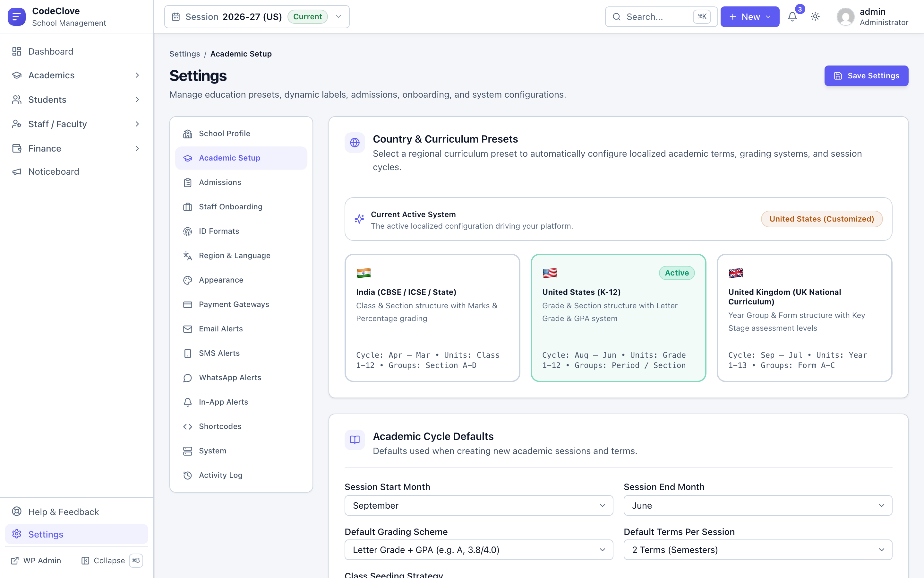The width and height of the screenshot is (924, 578).
Task: Click the ID Formats fingerprint icon
Action: (187, 231)
